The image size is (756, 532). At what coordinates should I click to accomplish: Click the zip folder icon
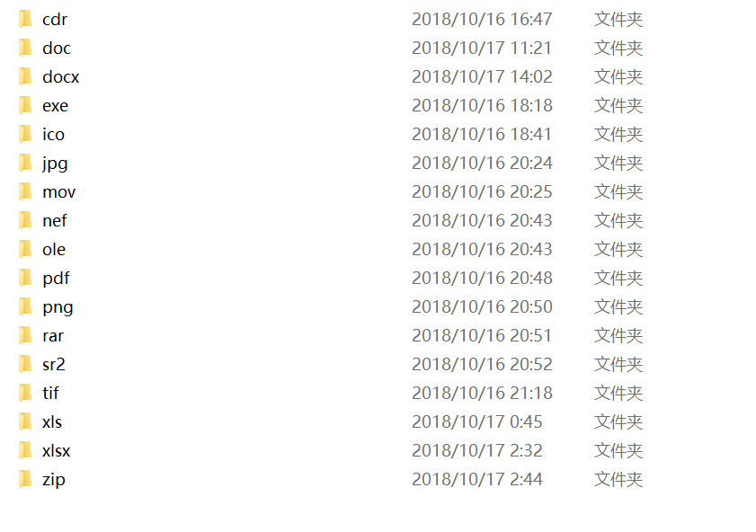(x=25, y=480)
